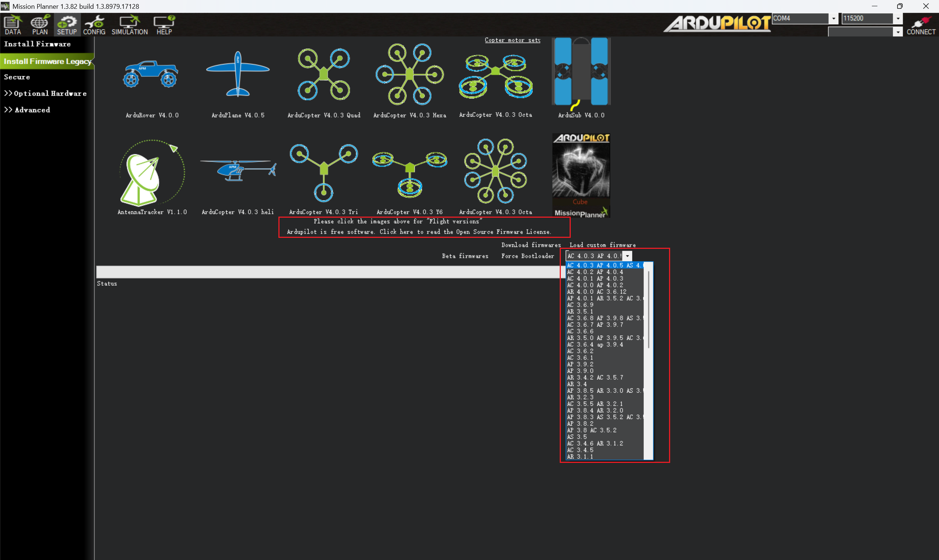Open the COM4 port dropdown
This screenshot has width=939, height=560.
tap(833, 18)
